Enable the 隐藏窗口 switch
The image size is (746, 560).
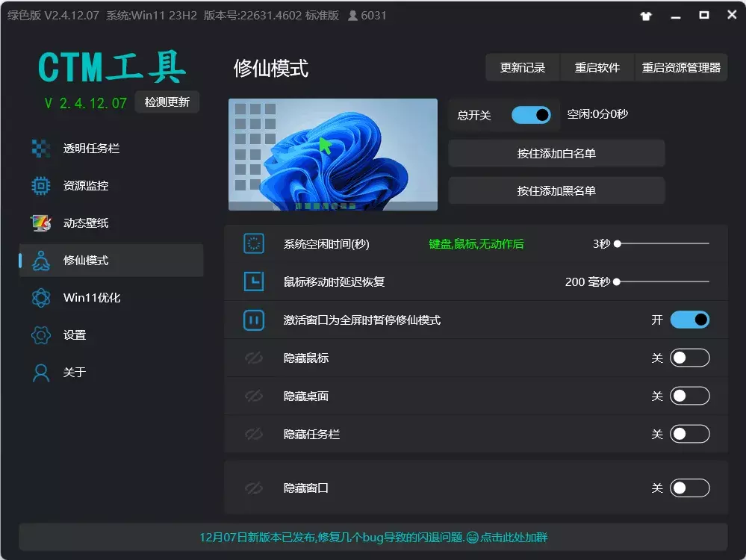pyautogui.click(x=689, y=488)
